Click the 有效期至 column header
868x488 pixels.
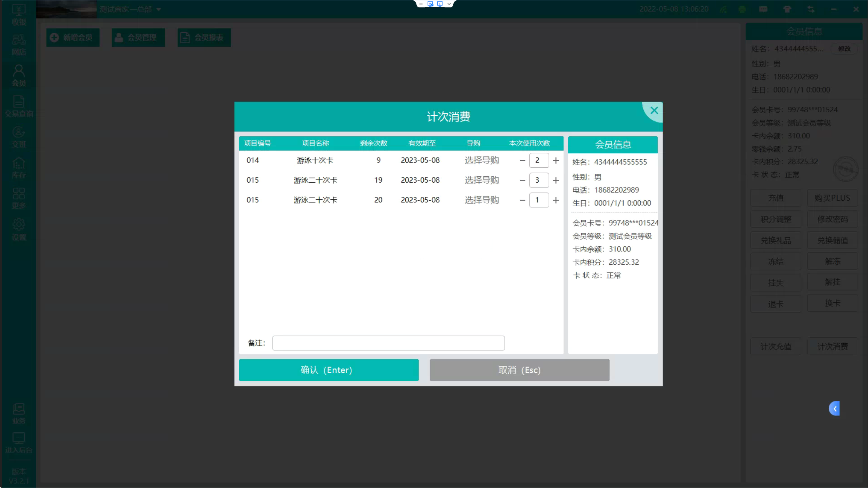coord(422,143)
